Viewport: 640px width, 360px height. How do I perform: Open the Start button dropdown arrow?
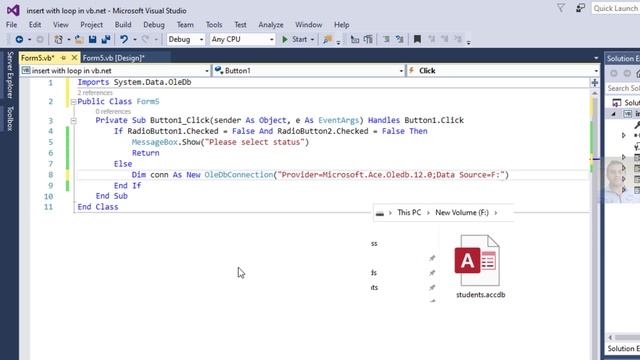pyautogui.click(x=312, y=40)
